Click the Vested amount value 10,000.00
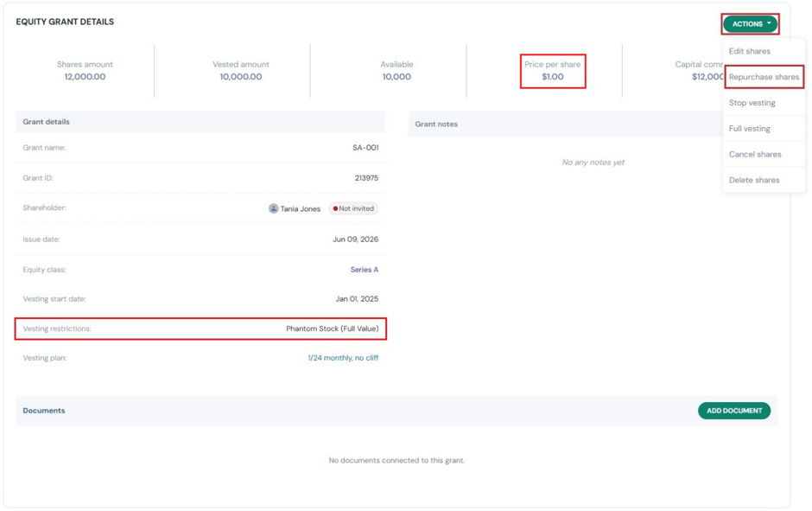The image size is (812, 511). coord(241,77)
